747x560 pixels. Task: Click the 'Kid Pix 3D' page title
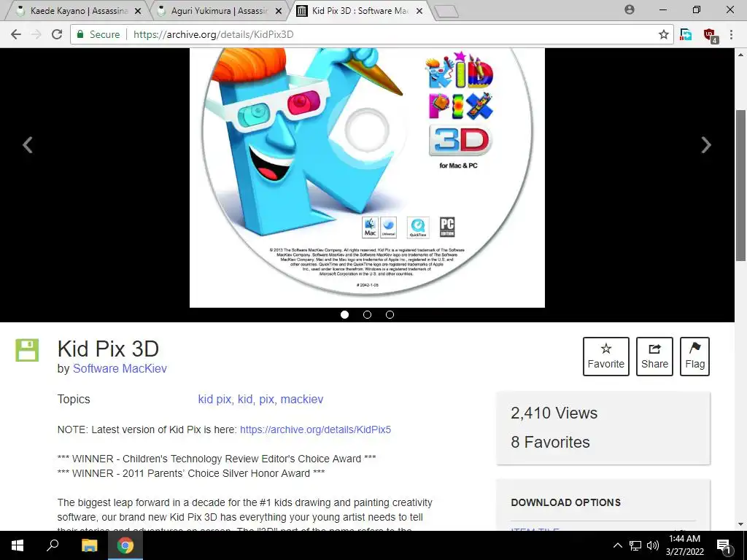[108, 349]
